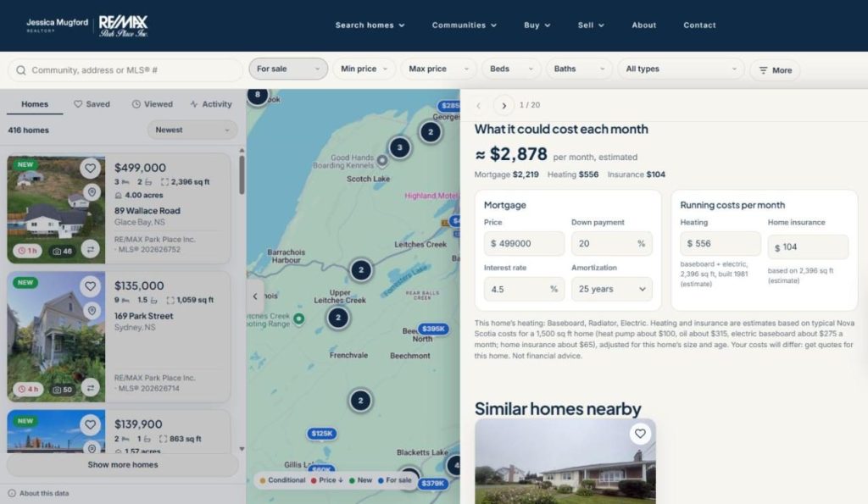Switch to the Viewed tab
This screenshot has width=868, height=504.
point(153,104)
